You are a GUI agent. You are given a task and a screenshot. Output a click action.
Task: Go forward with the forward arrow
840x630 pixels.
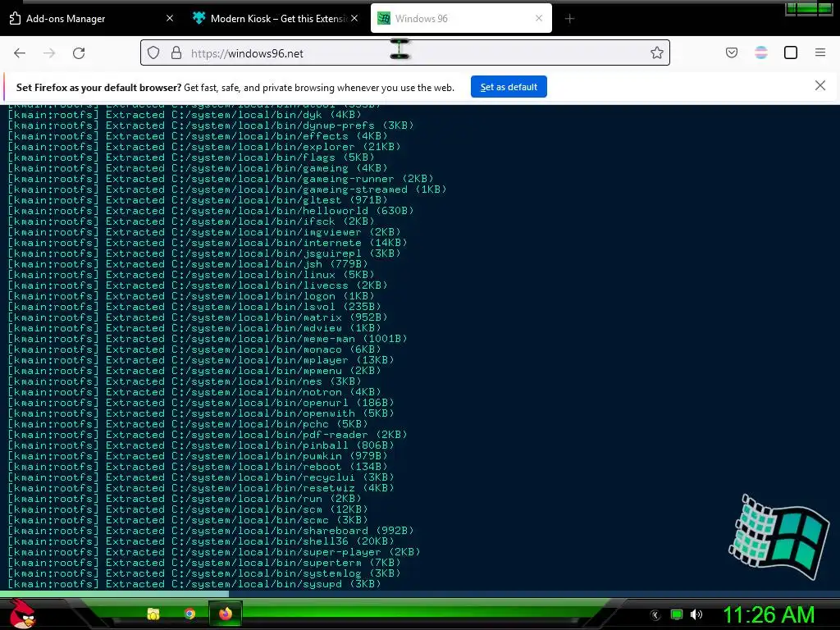[49, 53]
